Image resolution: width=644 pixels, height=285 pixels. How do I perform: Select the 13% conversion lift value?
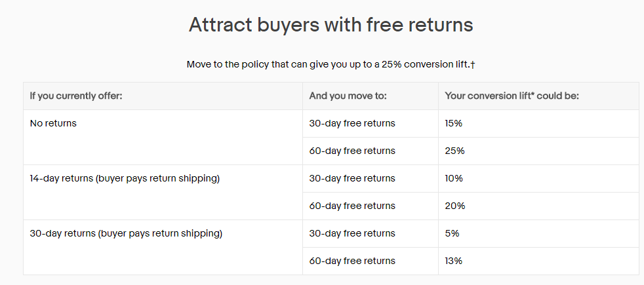(453, 261)
